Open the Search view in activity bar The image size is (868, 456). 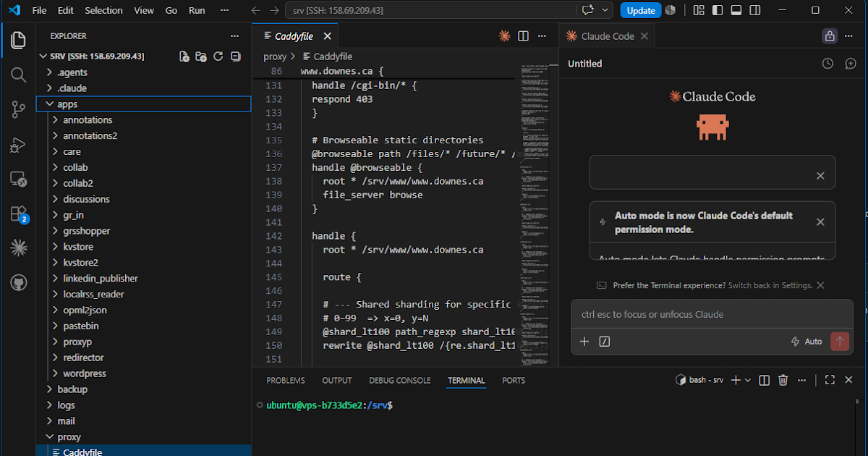18,75
